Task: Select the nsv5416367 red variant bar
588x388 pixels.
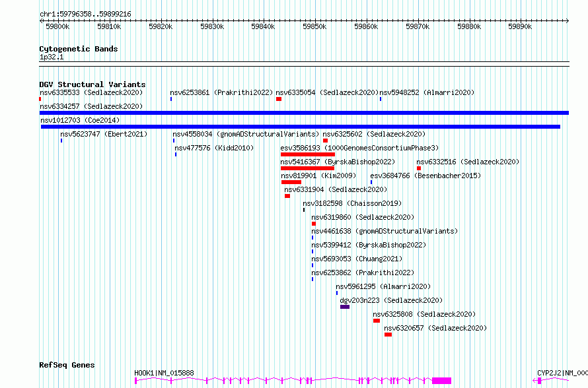Action: (x=307, y=168)
